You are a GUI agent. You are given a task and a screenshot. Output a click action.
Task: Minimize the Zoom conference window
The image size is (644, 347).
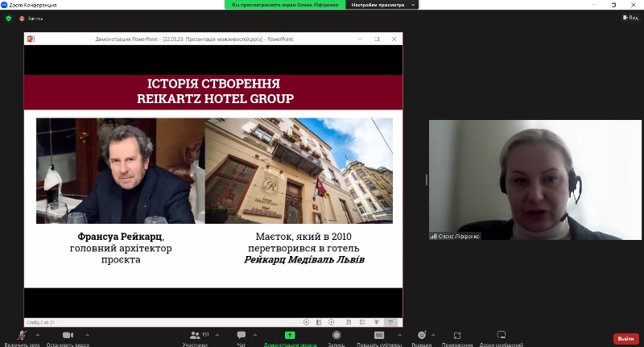click(x=594, y=5)
